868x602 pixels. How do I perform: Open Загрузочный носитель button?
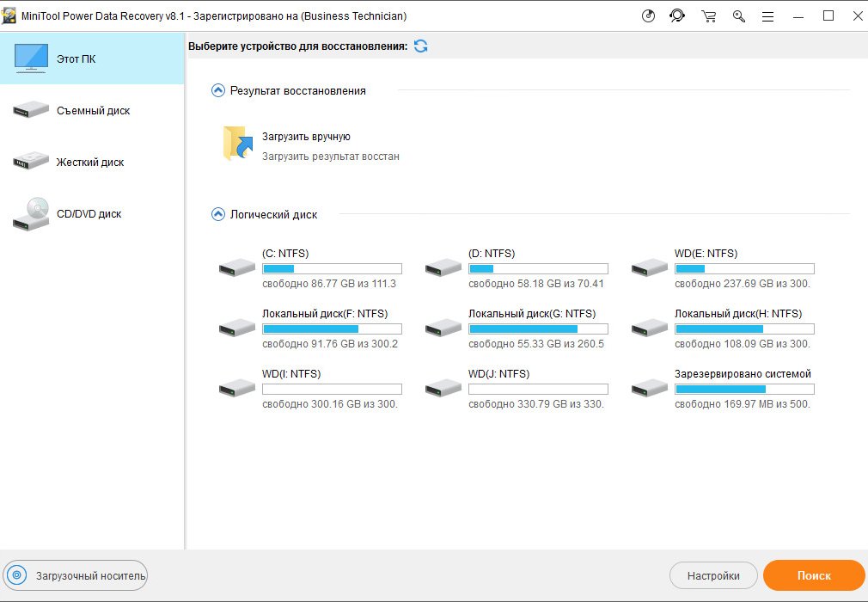[x=76, y=575]
